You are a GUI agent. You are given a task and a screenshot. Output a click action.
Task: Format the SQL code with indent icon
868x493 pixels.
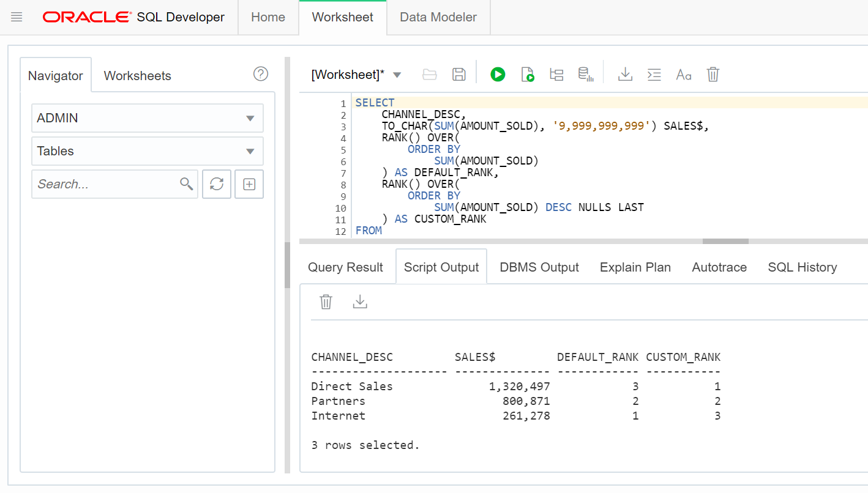[654, 75]
